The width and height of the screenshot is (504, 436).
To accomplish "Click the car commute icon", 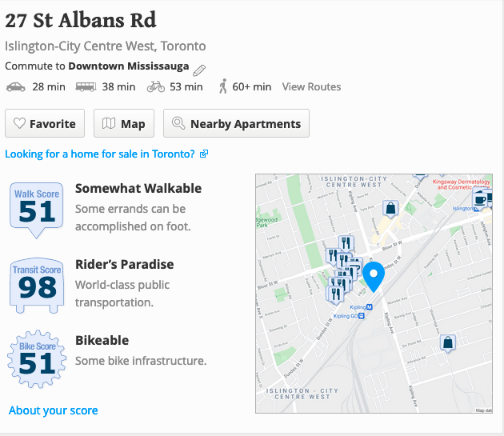I will pos(15,86).
